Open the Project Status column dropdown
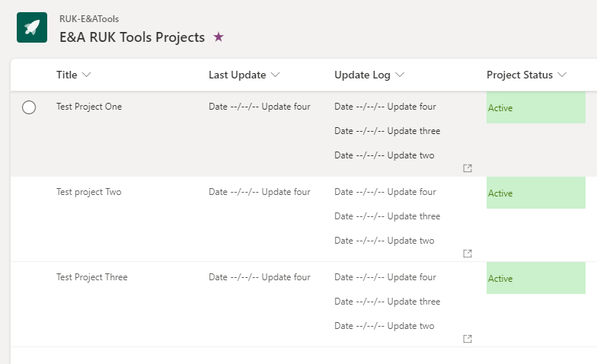The width and height of the screenshot is (597, 364). [562, 75]
